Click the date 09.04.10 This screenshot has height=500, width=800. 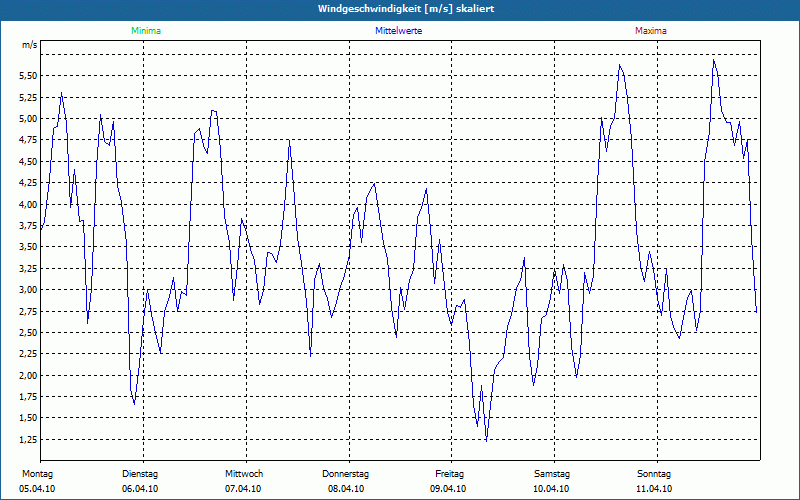(x=448, y=489)
